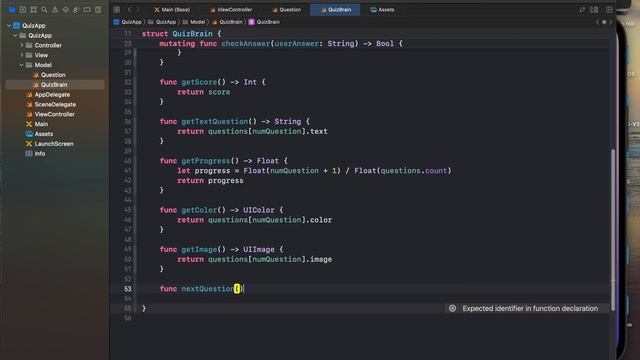Click the Expected identifier error message

(530, 308)
